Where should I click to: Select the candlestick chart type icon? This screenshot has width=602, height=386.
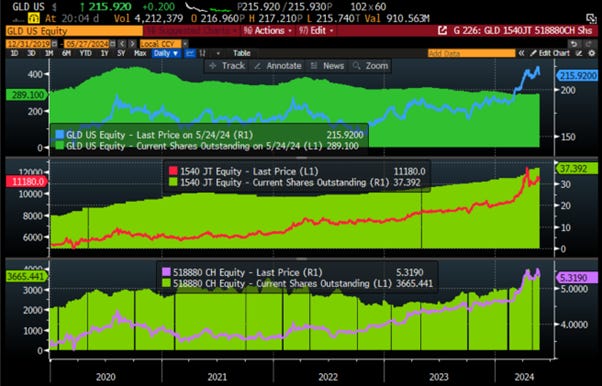tap(203, 53)
